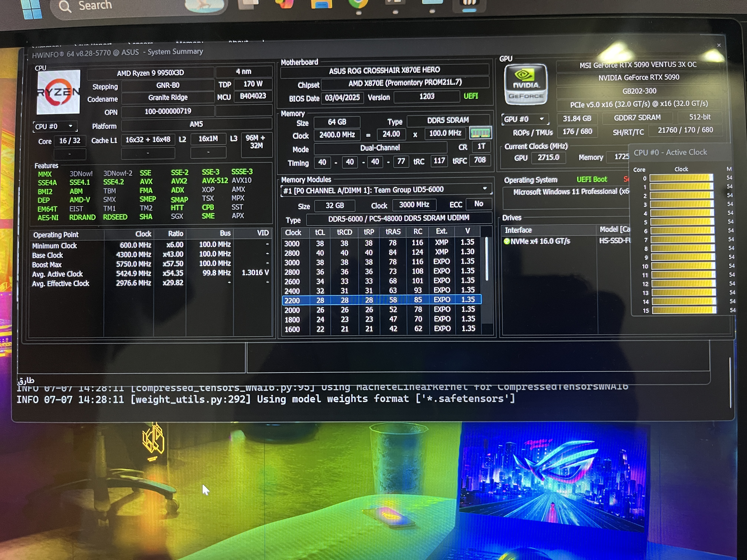Click the taskbar Search magnifier icon
This screenshot has height=560, width=747.
coord(65,6)
